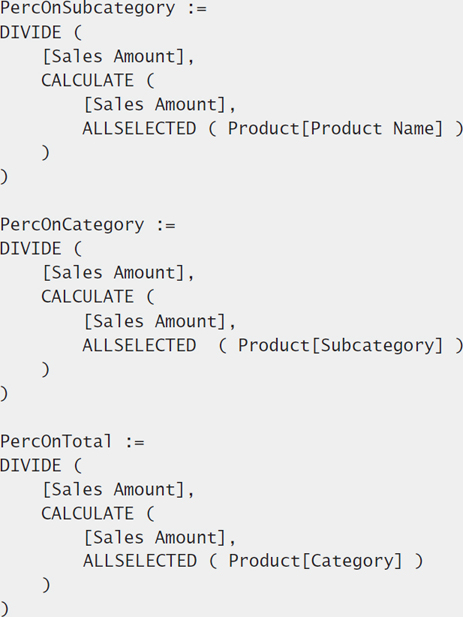Click DIVIDE keyword in PercOnSubcategory measure
The height and width of the screenshot is (617, 463).
tap(31, 32)
